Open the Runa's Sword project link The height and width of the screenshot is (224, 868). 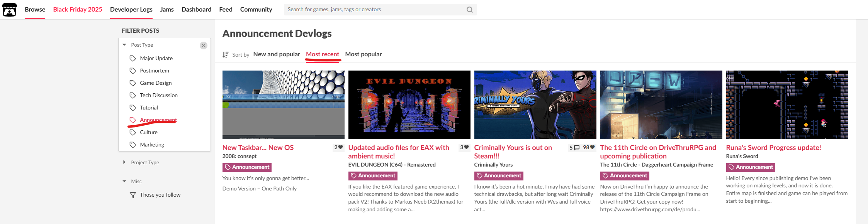click(742, 156)
